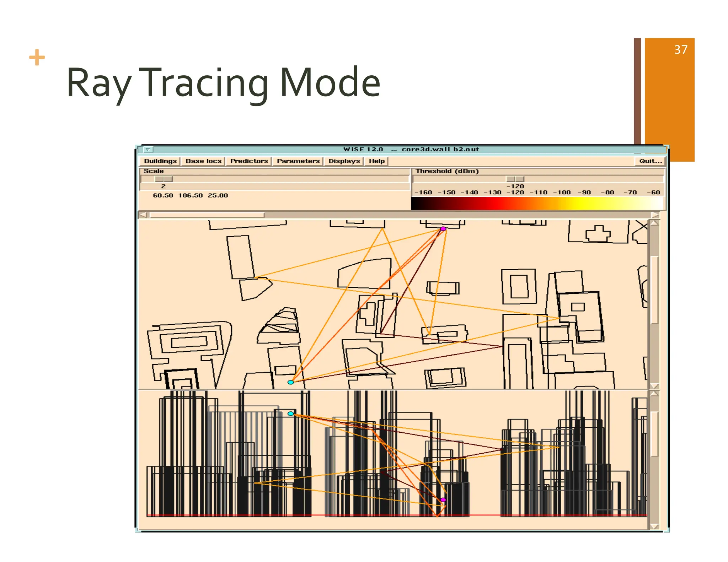Open the Buildings menu
This screenshot has width=728, height=562.
(160, 161)
